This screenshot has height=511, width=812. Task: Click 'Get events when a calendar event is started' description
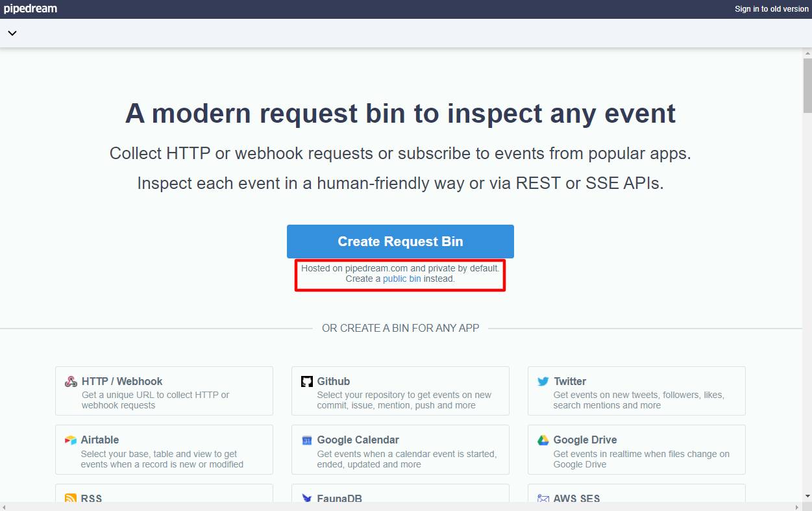pyautogui.click(x=407, y=459)
